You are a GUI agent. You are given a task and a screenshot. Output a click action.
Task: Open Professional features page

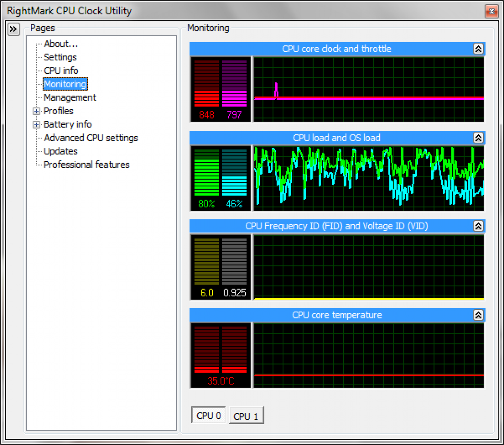86,165
